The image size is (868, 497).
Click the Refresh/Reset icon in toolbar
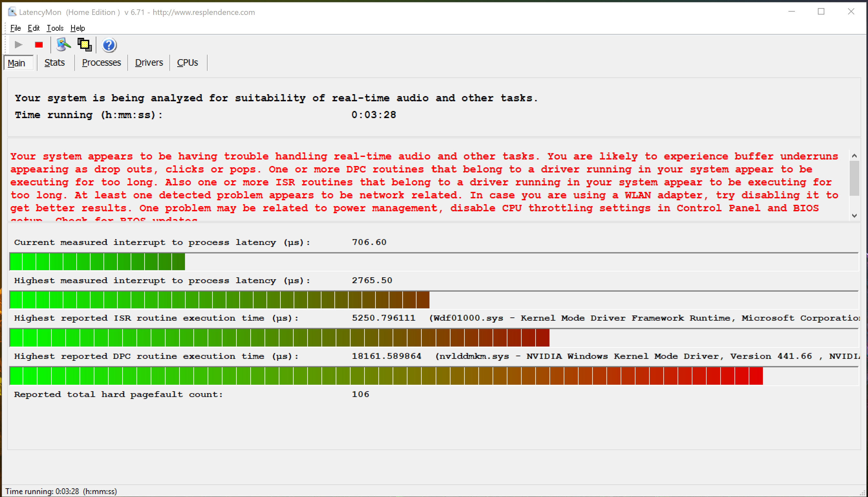(63, 45)
